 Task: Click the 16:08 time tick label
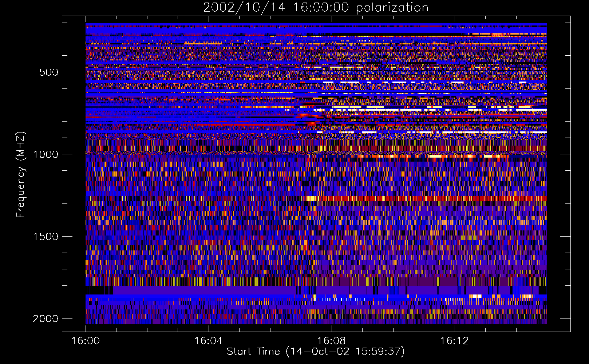pyautogui.click(x=331, y=341)
